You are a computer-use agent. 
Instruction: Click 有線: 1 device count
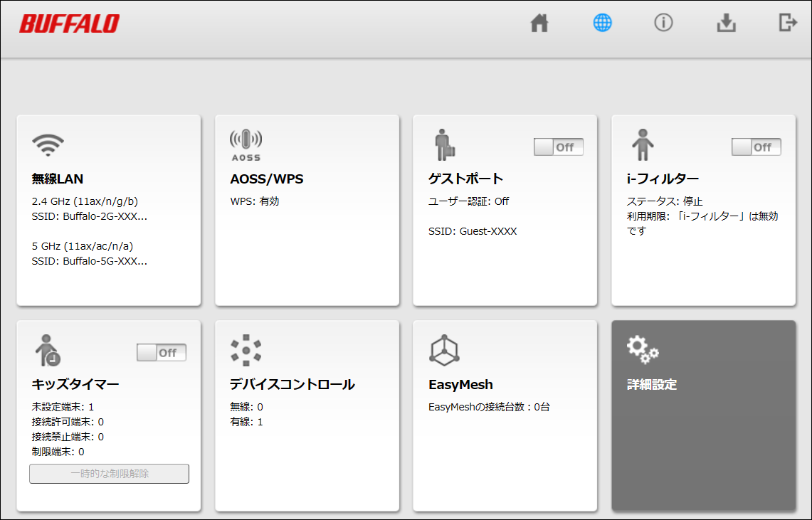click(x=246, y=423)
